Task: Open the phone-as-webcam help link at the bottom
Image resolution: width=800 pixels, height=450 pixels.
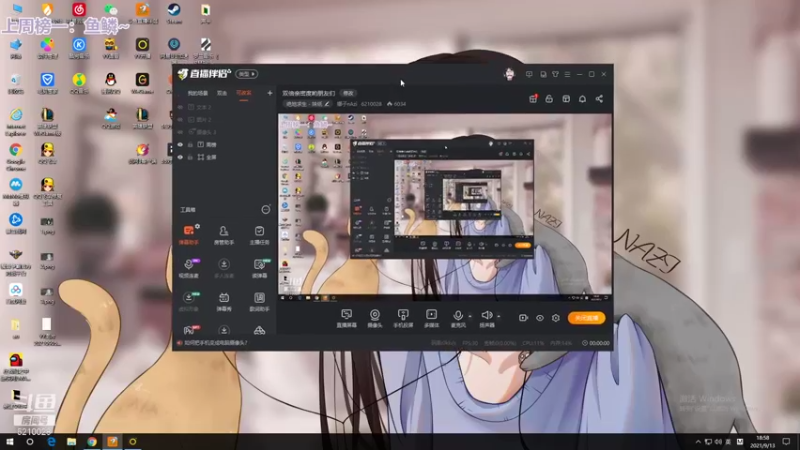Action: tap(215, 343)
